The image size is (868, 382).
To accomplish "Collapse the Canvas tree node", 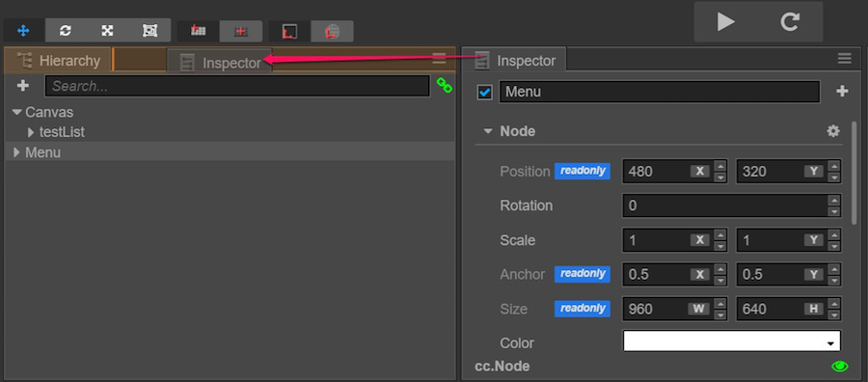I will [x=16, y=113].
